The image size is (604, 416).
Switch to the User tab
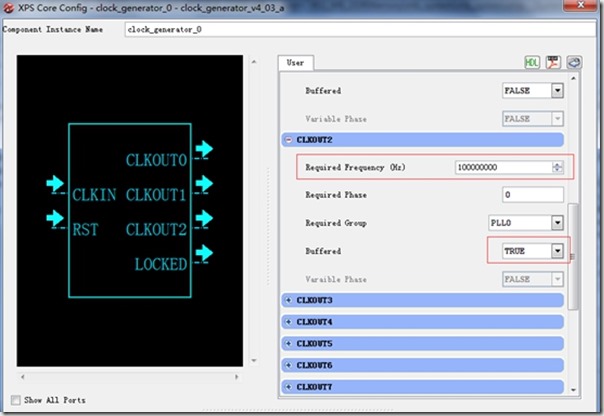coord(295,63)
